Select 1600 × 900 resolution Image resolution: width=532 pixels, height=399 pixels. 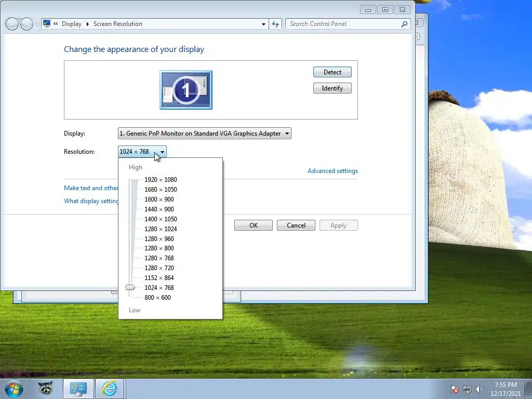pos(159,199)
